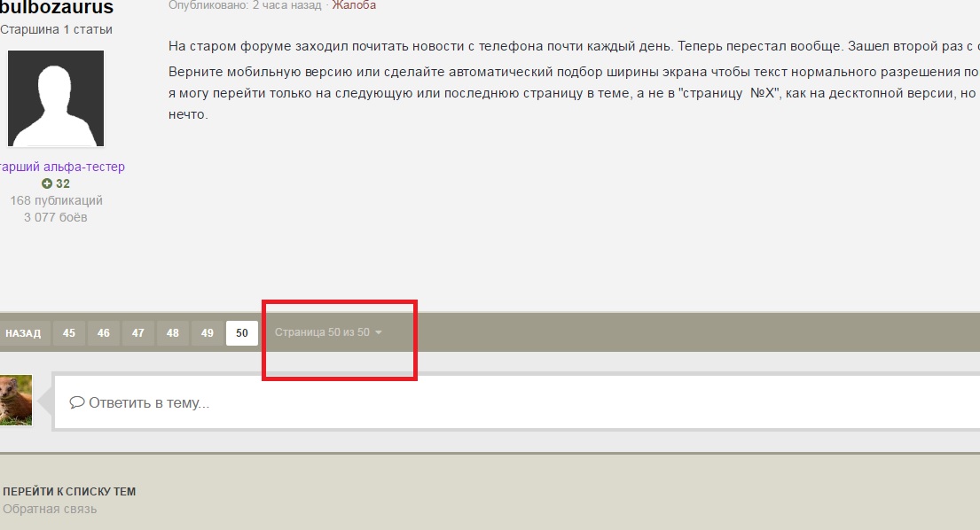The height and width of the screenshot is (530, 980).
Task: Click the '168 публикаций' post count
Action: pyautogui.click(x=56, y=200)
